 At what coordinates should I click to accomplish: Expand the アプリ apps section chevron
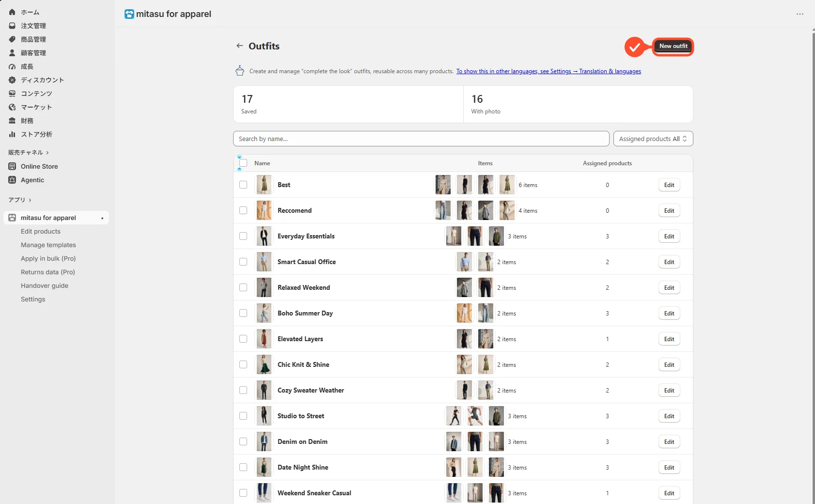[x=30, y=200]
